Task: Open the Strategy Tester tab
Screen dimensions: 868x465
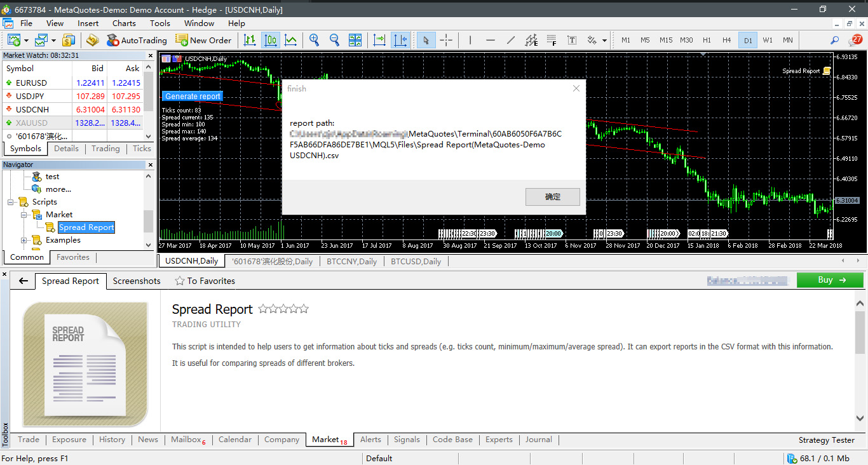Action: click(827, 440)
